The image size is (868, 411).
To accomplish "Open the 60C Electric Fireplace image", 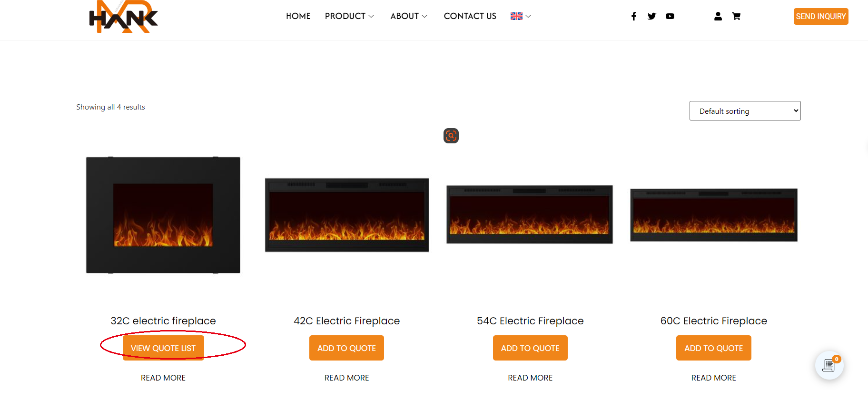I will (x=713, y=215).
